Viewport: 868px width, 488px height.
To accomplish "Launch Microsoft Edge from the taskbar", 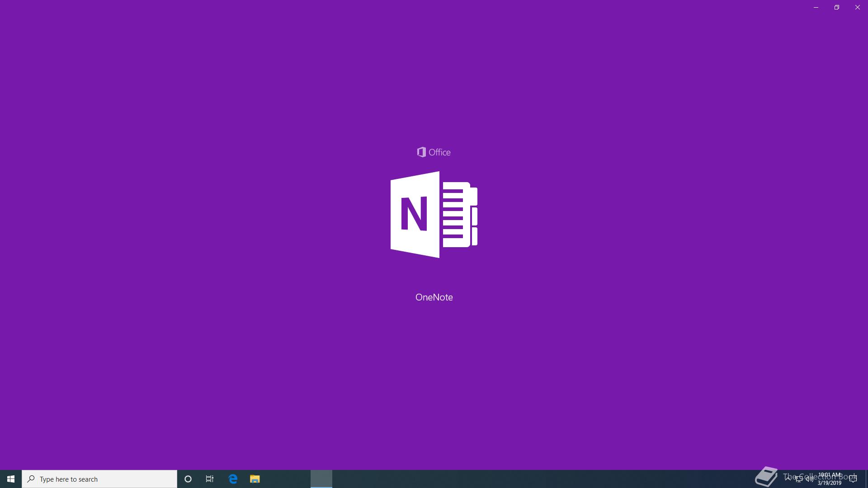I will point(233,479).
